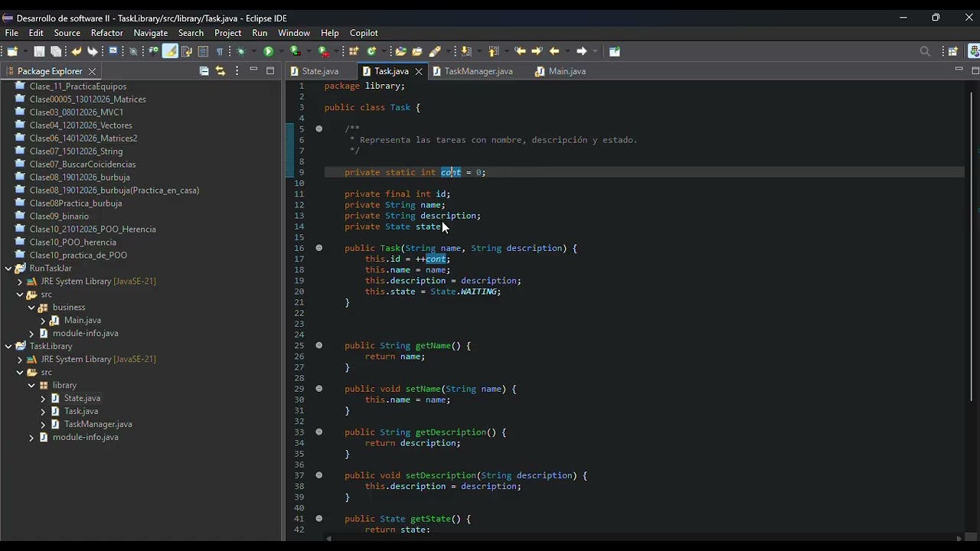Fold the Task constructor at line 16
This screenshot has width=980, height=551.
tap(319, 248)
